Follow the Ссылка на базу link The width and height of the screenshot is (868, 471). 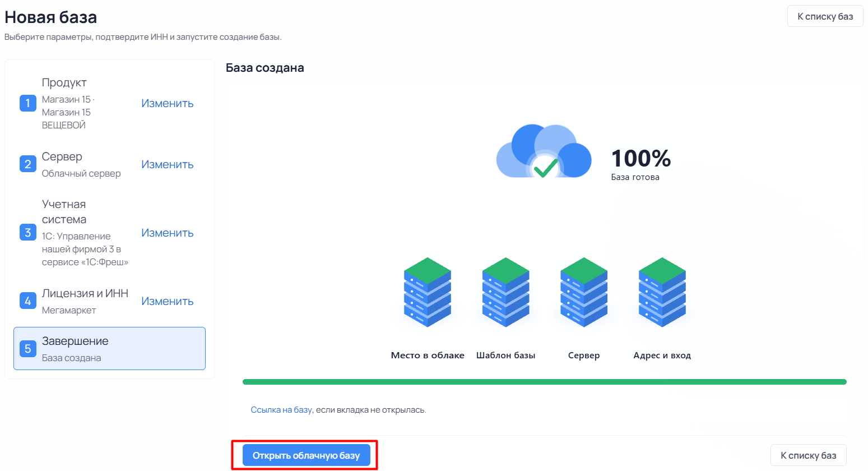point(281,410)
